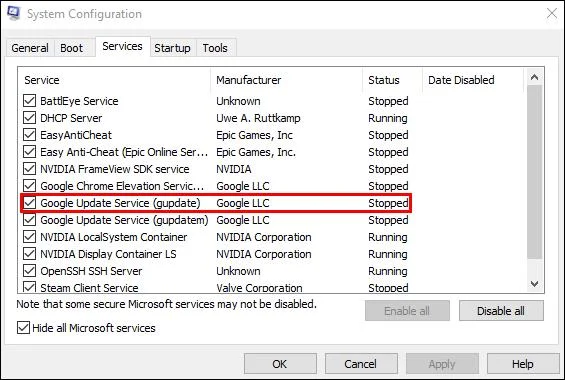Toggle NVIDIA Display Container LS checkbox

click(x=30, y=254)
